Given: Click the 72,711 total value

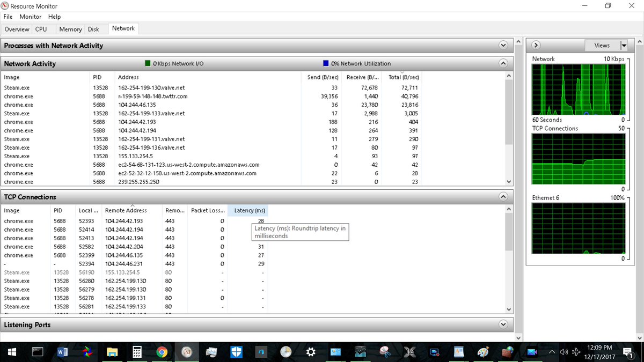Looking at the screenshot, I should tap(409, 87).
